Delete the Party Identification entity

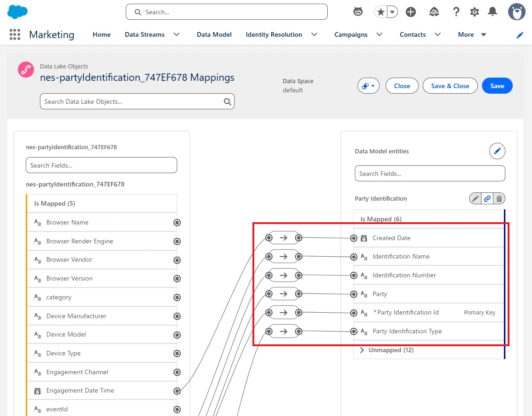click(499, 198)
